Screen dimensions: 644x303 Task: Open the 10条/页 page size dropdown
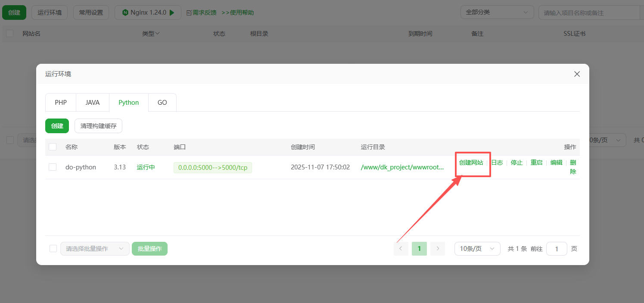point(477,249)
